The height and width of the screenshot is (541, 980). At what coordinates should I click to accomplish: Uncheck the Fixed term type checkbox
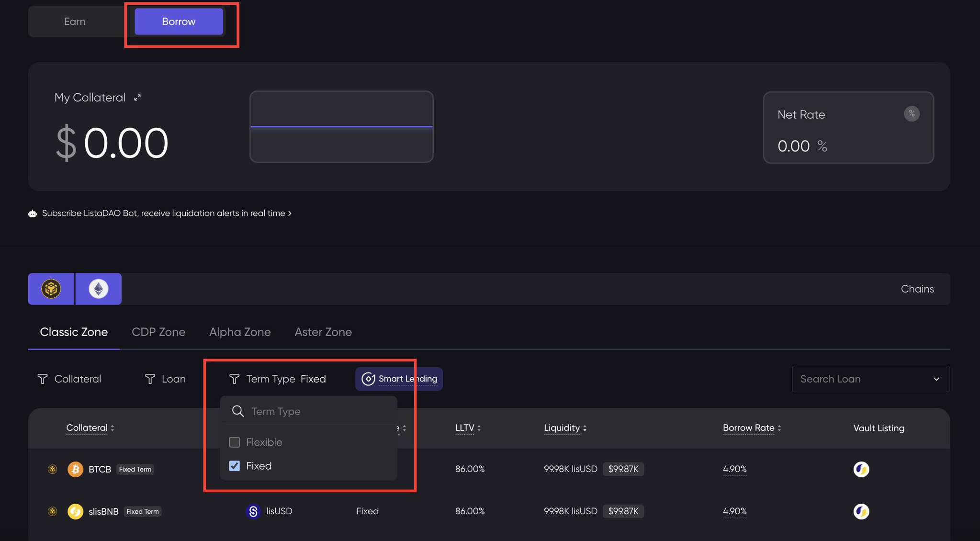click(235, 466)
